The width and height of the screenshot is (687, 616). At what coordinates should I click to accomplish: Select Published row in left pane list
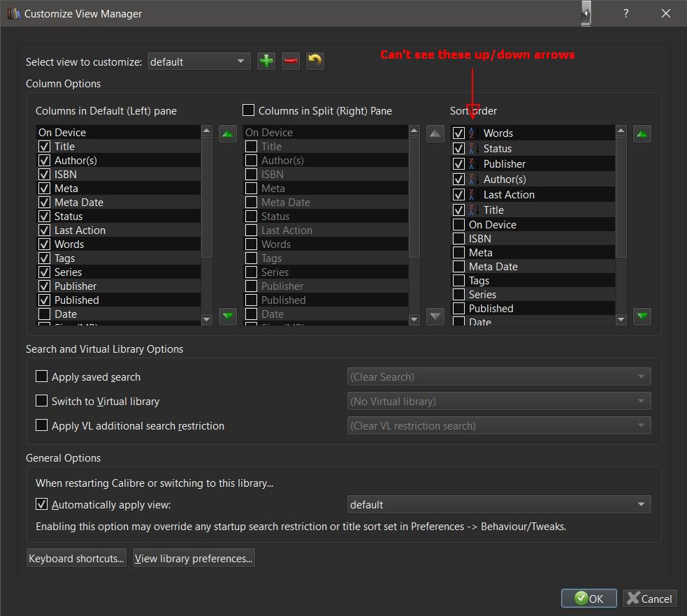[118, 300]
